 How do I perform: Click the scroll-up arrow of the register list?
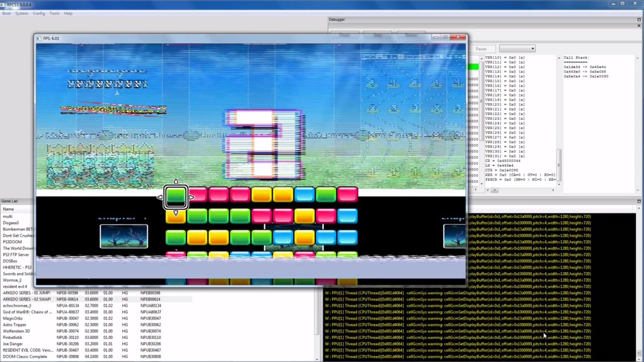click(x=559, y=58)
